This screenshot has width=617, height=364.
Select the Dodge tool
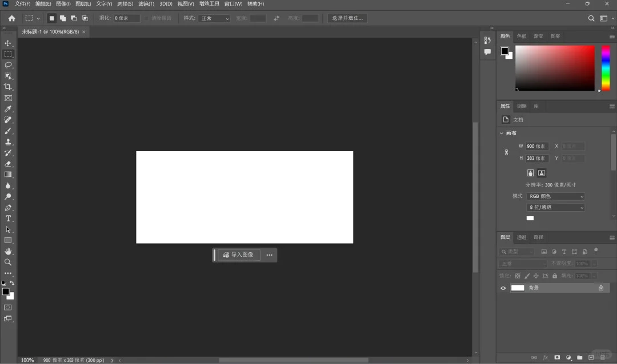8,196
